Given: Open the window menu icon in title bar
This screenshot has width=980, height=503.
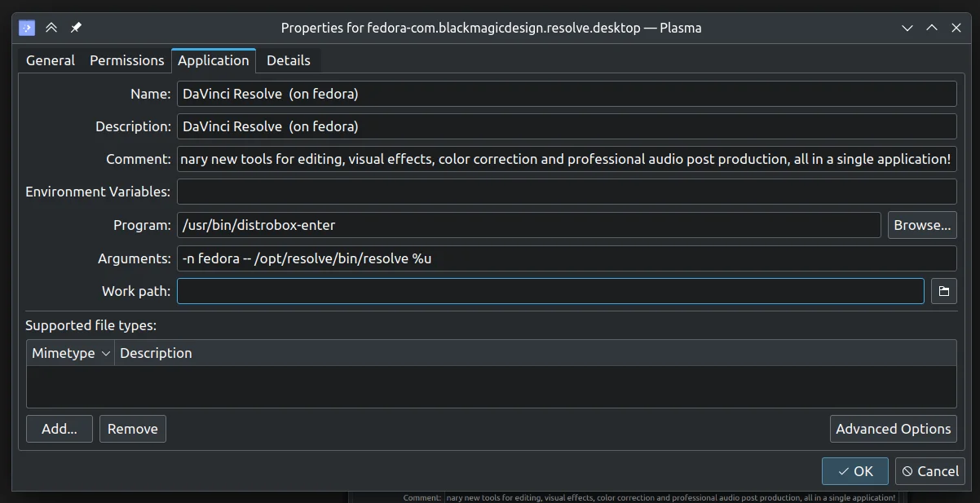Looking at the screenshot, I should click(x=27, y=28).
